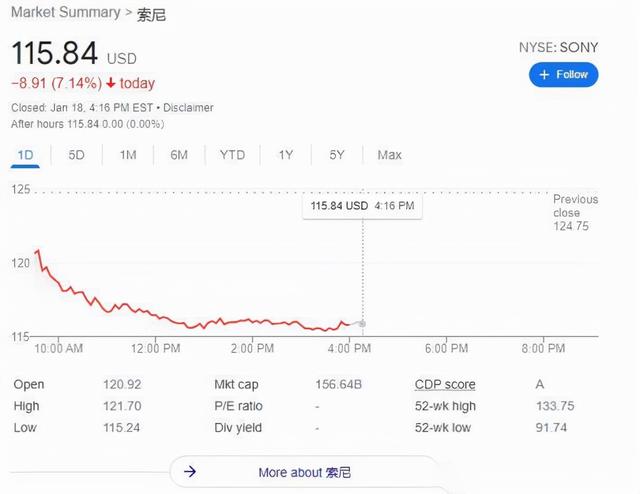Click the 115.84 USD chart tooltip
The image size is (640, 494).
pos(362,206)
